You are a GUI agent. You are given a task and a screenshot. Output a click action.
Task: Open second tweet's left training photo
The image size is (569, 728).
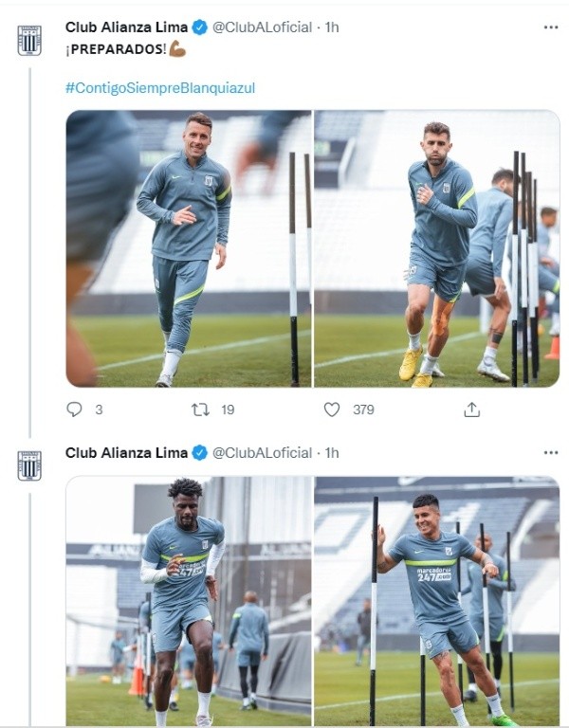(188, 601)
